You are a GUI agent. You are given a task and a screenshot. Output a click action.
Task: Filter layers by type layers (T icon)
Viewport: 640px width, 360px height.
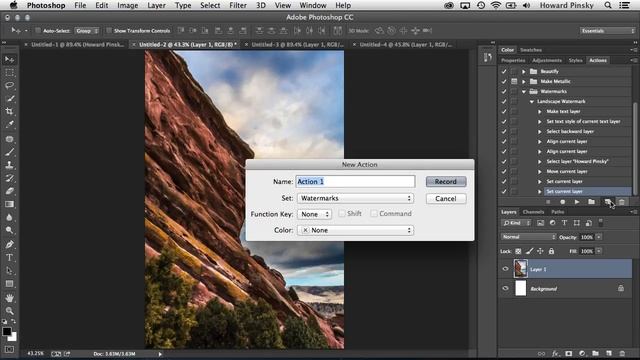(564, 223)
